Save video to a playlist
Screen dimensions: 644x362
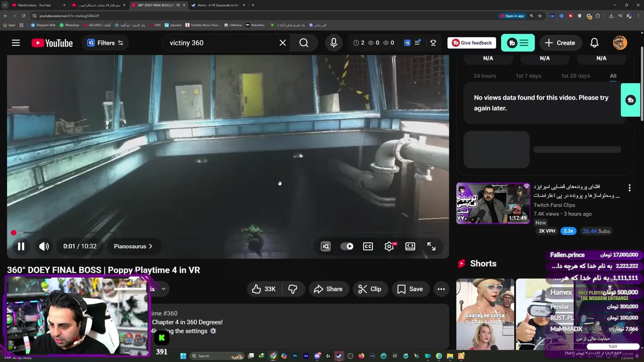pyautogui.click(x=410, y=289)
